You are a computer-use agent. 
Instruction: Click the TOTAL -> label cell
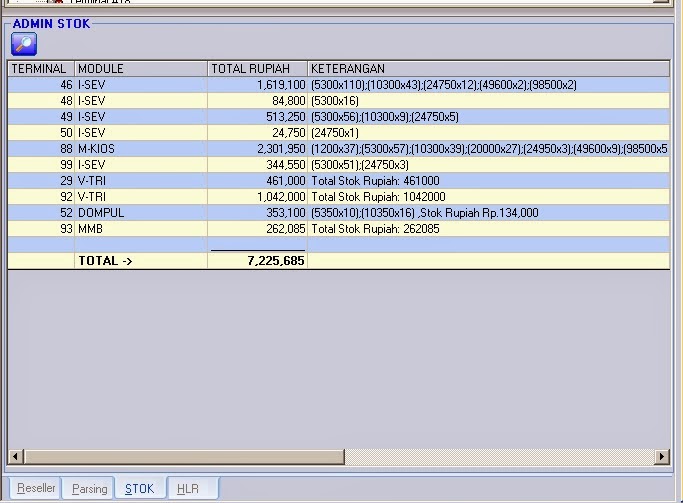[141, 261]
